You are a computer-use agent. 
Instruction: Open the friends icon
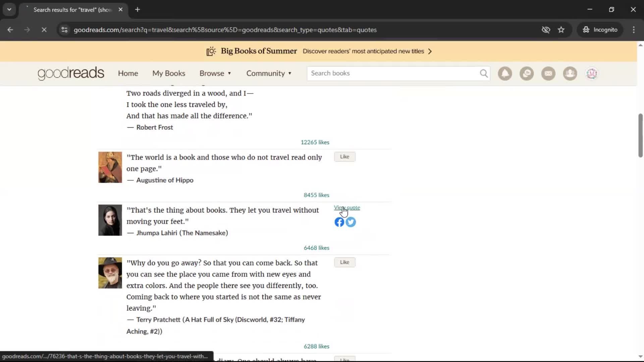[x=570, y=73]
